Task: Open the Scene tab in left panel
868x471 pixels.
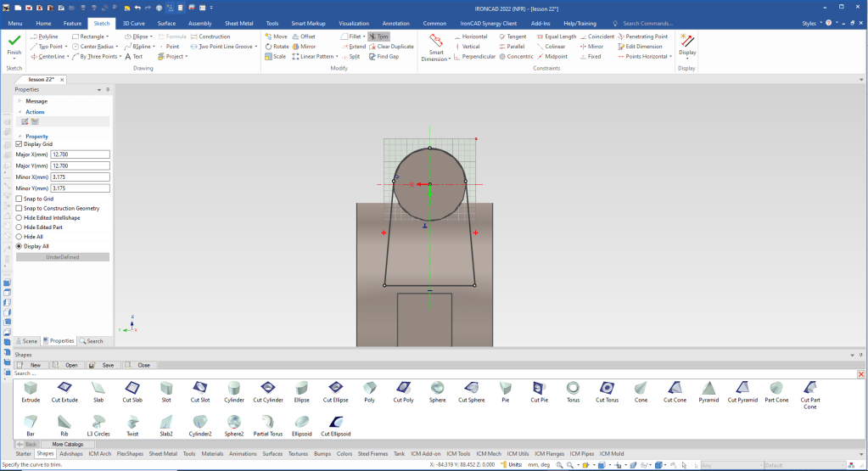Action: tap(25, 341)
